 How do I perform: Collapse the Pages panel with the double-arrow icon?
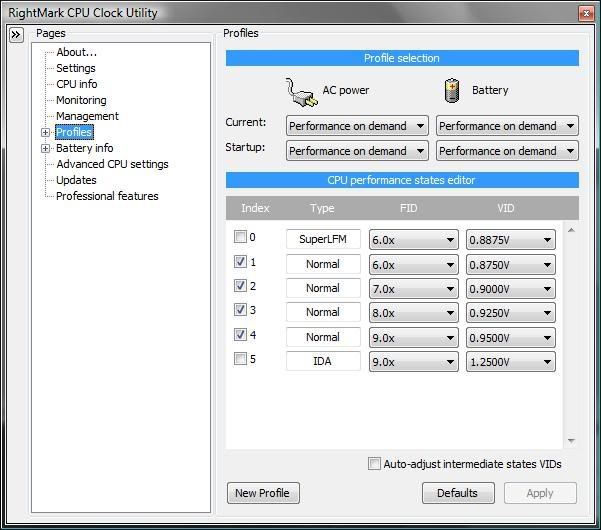click(16, 35)
